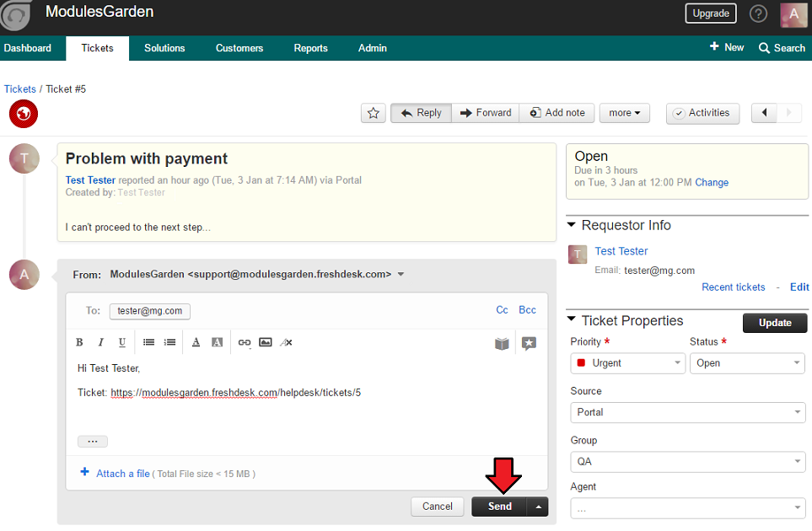The width and height of the screenshot is (812, 531).
Task: Open canned responses icon in editor
Action: click(x=529, y=343)
